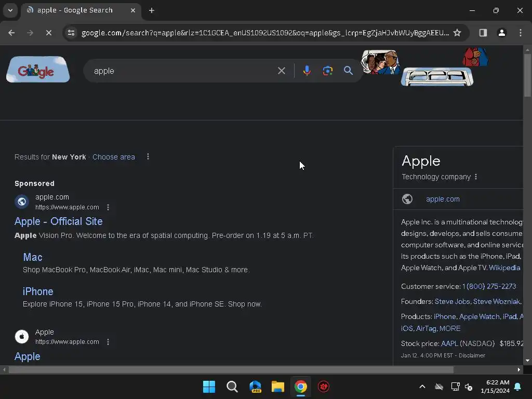532x399 pixels.
Task: View site information icon in address bar
Action: [71, 33]
